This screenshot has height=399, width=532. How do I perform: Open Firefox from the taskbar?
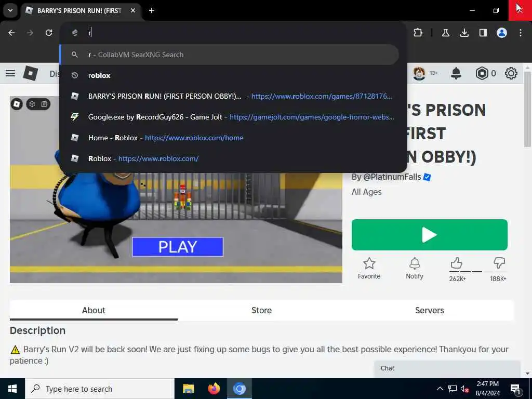tap(214, 389)
